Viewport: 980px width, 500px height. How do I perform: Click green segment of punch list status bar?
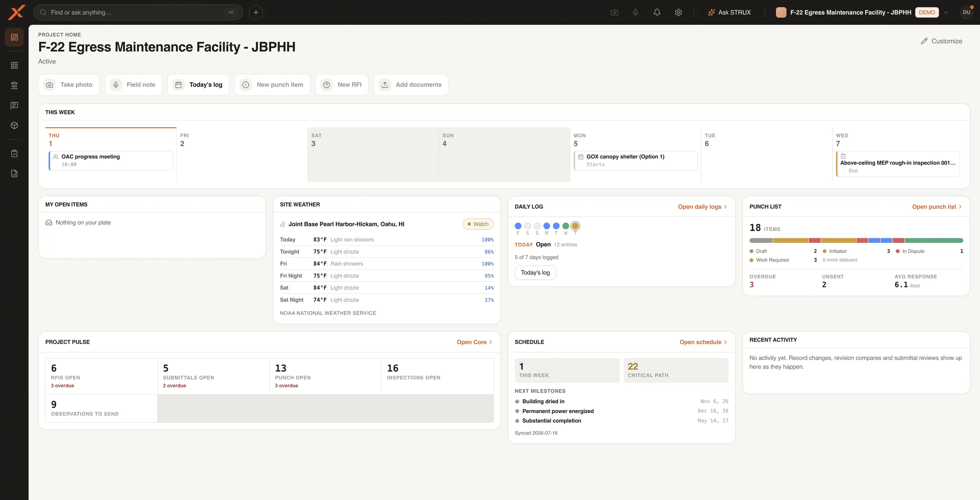[x=934, y=240]
